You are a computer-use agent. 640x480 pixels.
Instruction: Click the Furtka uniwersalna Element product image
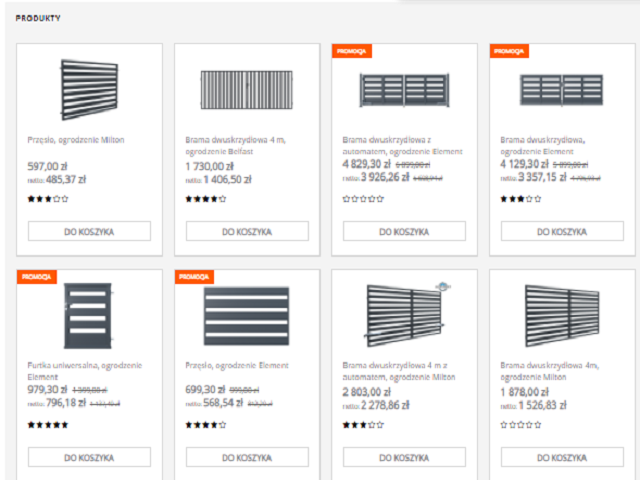pyautogui.click(x=89, y=312)
